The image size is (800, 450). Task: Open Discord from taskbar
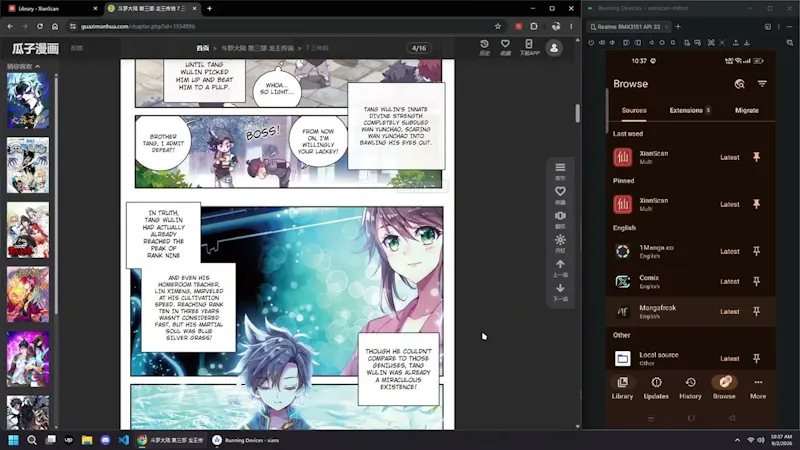click(x=105, y=440)
